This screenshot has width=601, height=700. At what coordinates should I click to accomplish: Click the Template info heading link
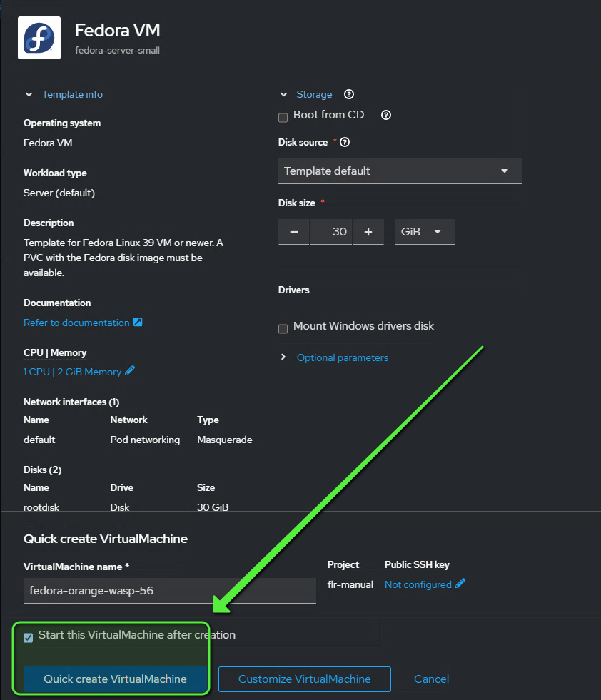tap(72, 94)
